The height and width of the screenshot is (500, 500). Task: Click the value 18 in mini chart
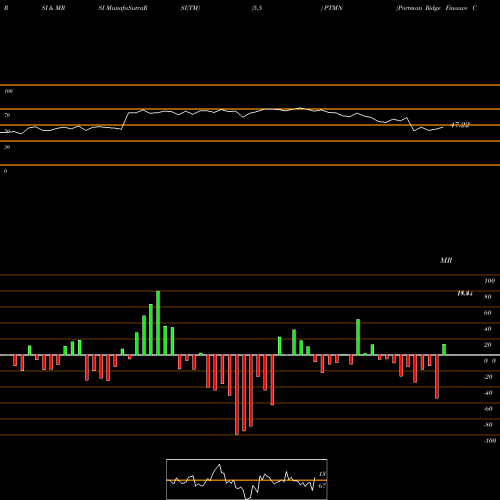(322, 474)
